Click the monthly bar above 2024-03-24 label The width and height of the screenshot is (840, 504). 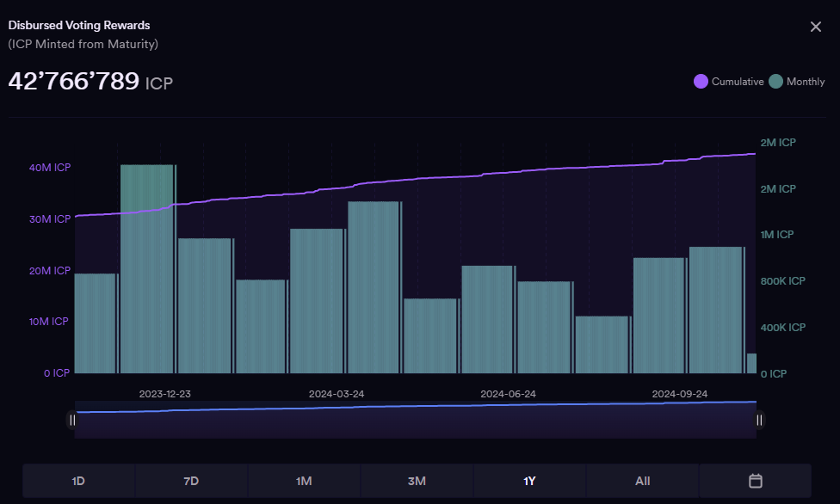(374, 287)
